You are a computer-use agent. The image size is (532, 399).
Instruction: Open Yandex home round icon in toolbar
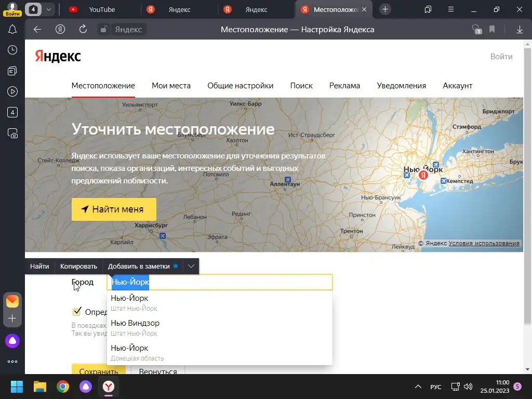(x=60, y=30)
